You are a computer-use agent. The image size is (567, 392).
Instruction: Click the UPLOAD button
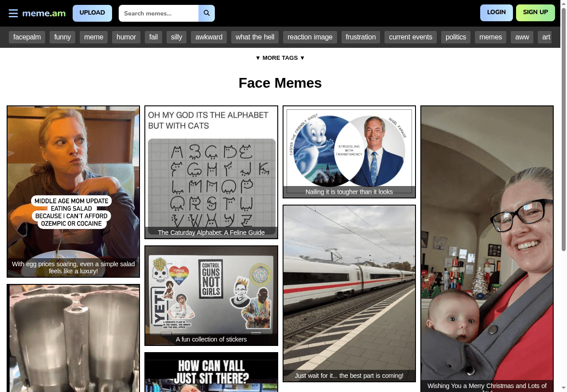click(92, 13)
